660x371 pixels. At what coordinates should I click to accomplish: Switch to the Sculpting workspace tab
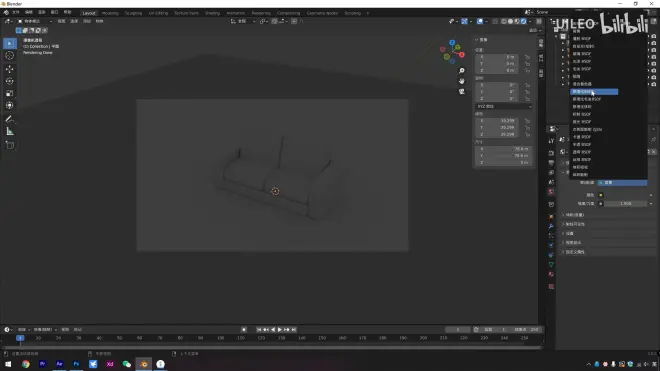[133, 13]
